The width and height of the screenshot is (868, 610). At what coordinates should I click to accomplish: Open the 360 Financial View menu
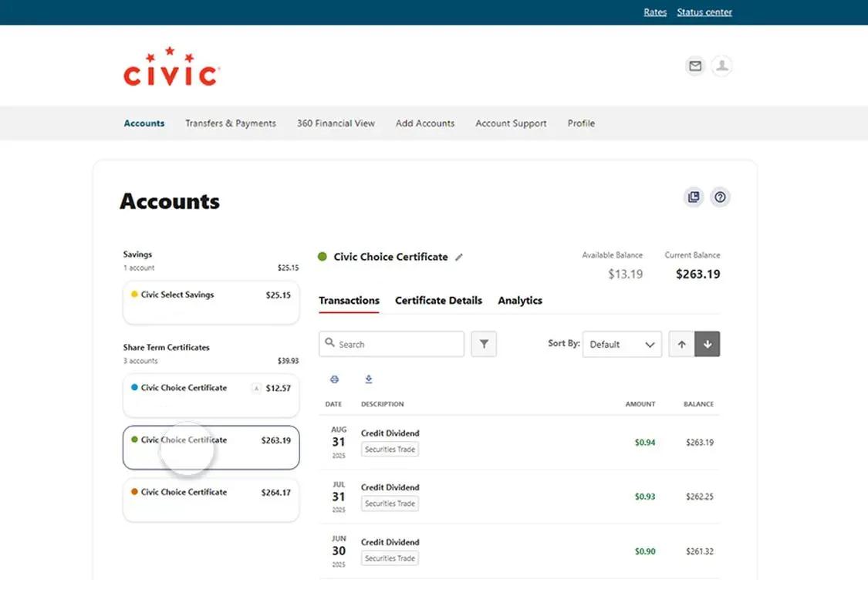tap(335, 123)
